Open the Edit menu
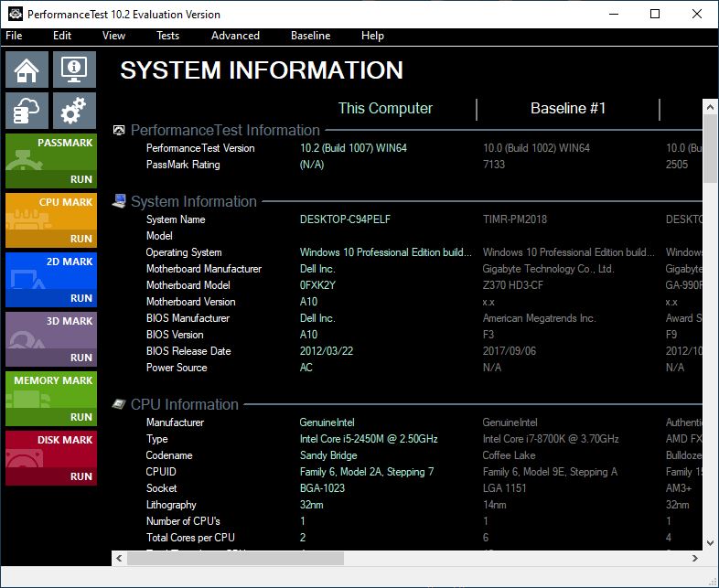Screen dimensions: 719x588 click(62, 36)
